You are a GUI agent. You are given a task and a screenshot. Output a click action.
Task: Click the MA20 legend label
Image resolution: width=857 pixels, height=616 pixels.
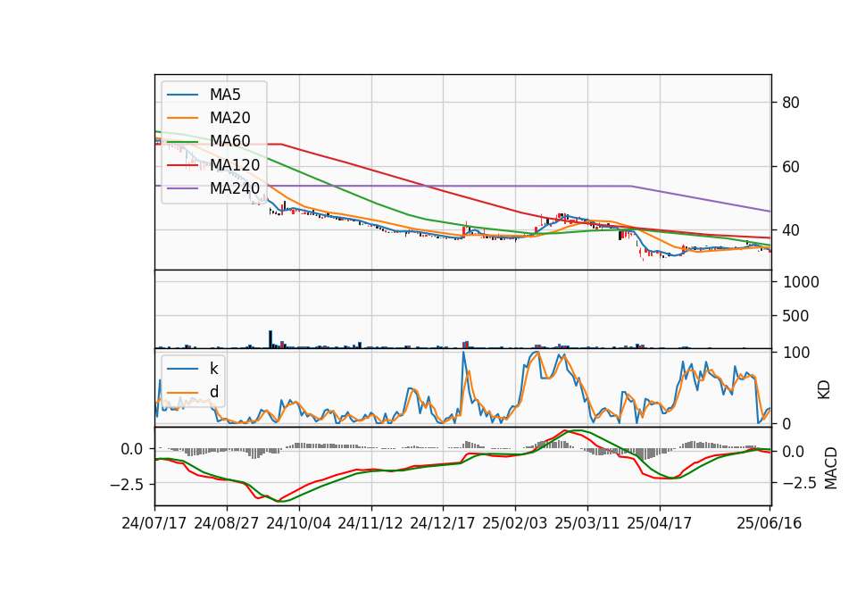click(x=229, y=118)
